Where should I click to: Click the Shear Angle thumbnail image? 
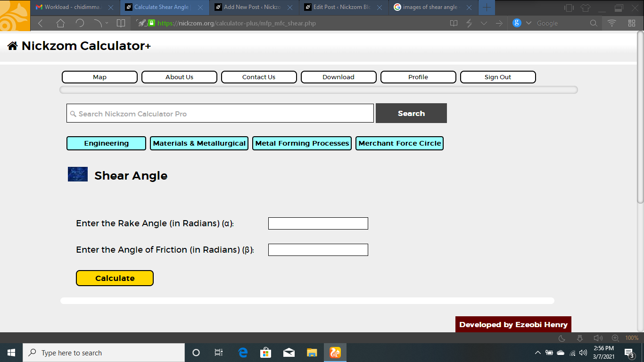pyautogui.click(x=78, y=174)
